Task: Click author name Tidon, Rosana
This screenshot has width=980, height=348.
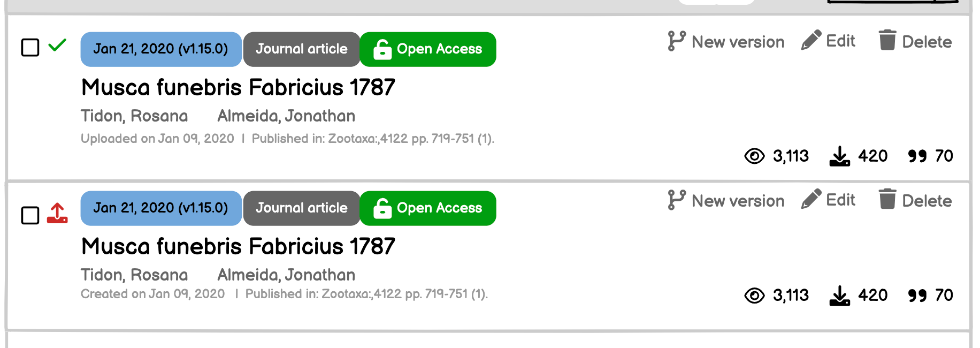Action: click(x=134, y=116)
